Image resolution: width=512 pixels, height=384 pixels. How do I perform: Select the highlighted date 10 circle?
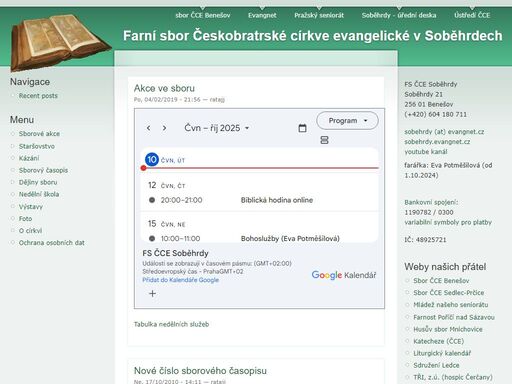click(152, 160)
